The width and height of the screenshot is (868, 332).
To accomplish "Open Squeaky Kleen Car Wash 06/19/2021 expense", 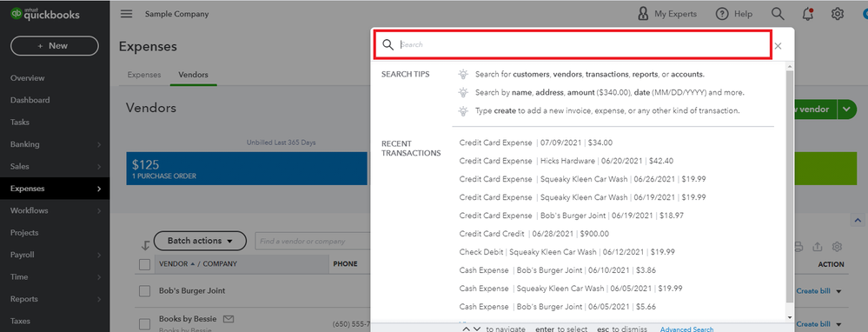I will coord(582,197).
